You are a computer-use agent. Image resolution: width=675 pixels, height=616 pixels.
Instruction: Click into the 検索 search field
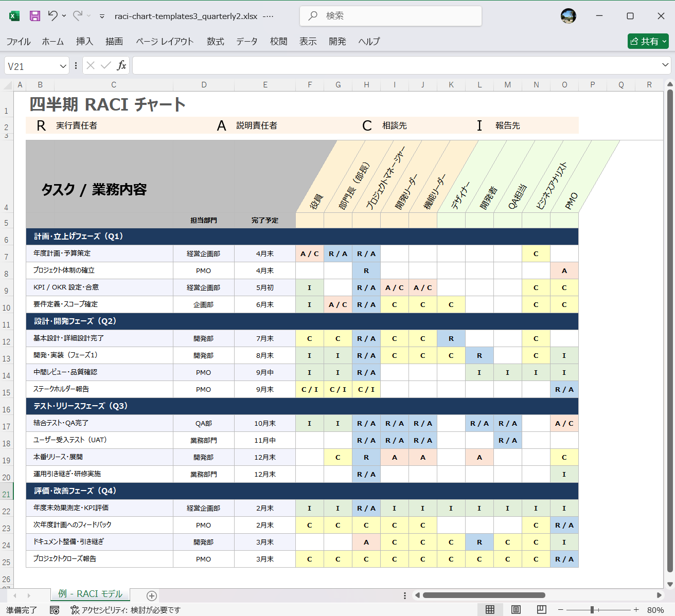click(391, 16)
